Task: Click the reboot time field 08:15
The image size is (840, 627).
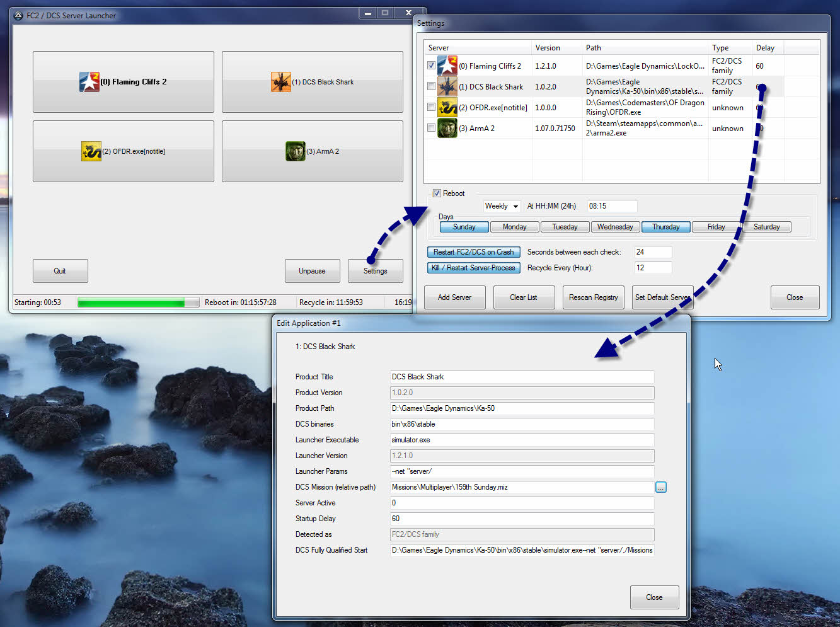Action: [612, 206]
